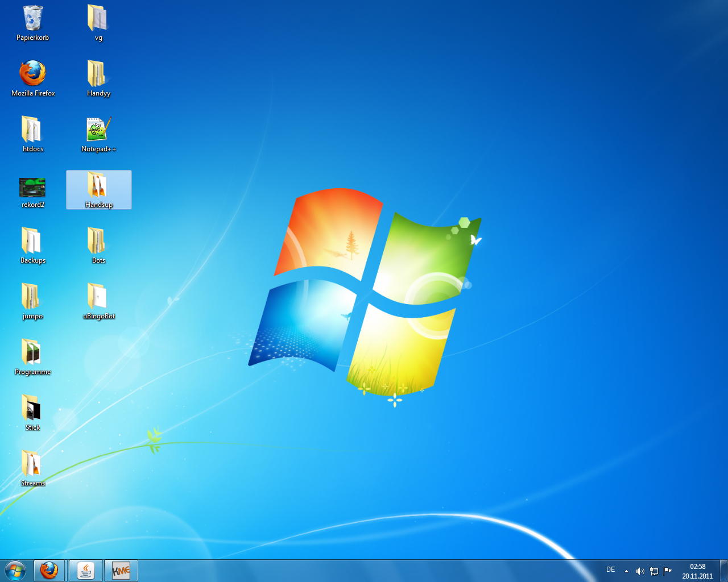Click the Action Center flag icon
The height and width of the screenshot is (582, 728).
[x=667, y=571]
